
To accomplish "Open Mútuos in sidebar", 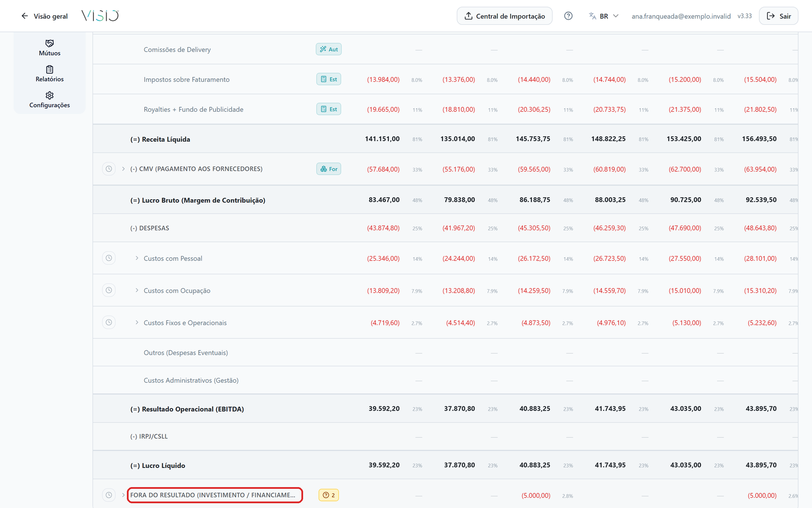I will click(x=50, y=48).
